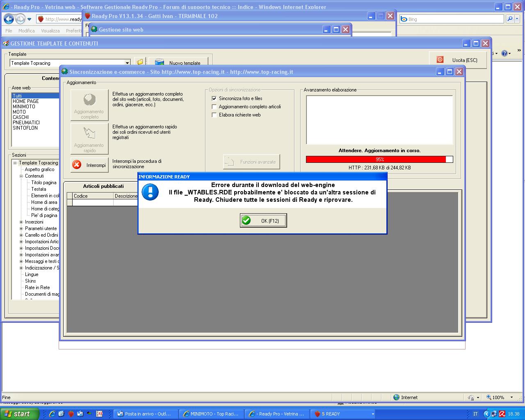Expand the Parametri utente tree node
525x420 pixels.
[21, 228]
